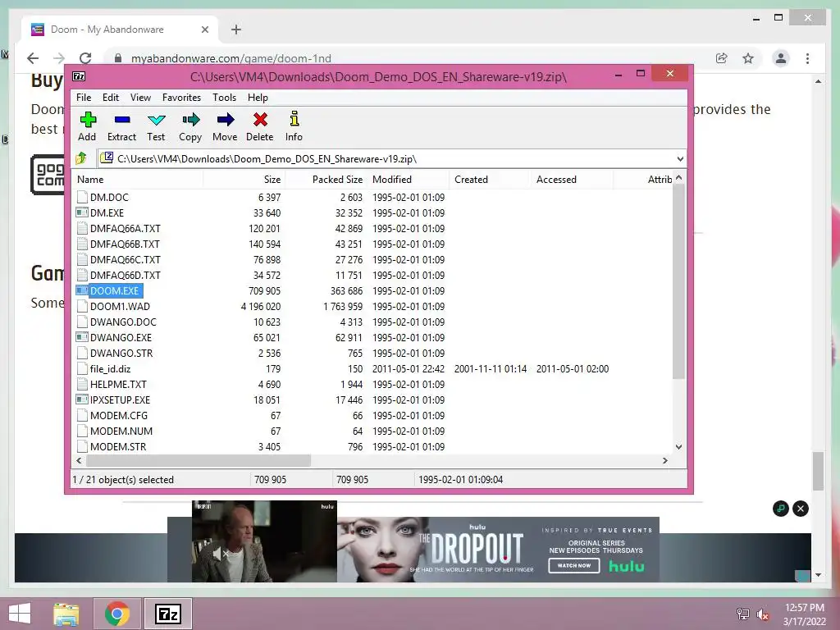Select the DOOM1.WAD file
The height and width of the screenshot is (630, 840).
tap(120, 307)
